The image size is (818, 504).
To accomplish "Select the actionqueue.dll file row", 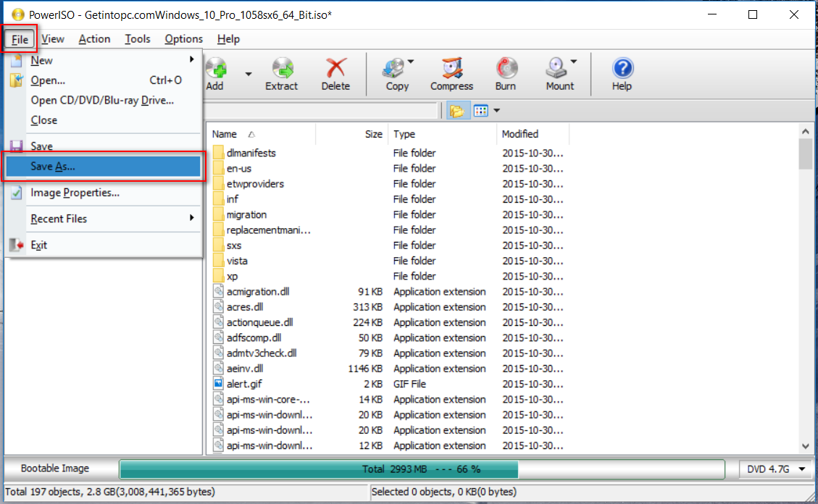I will click(x=388, y=322).
